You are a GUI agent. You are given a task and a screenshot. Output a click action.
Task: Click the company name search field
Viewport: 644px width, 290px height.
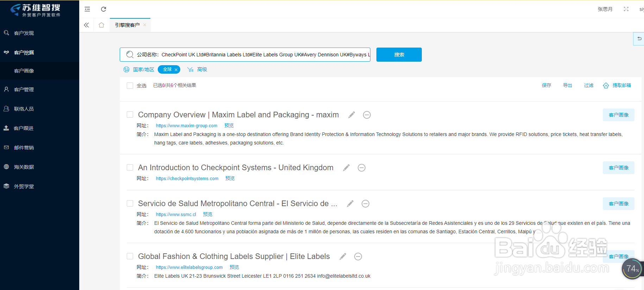click(245, 55)
